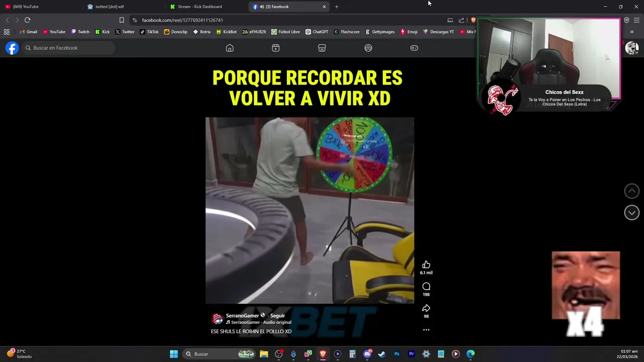Open the ChatGPT bookmark

click(316, 32)
